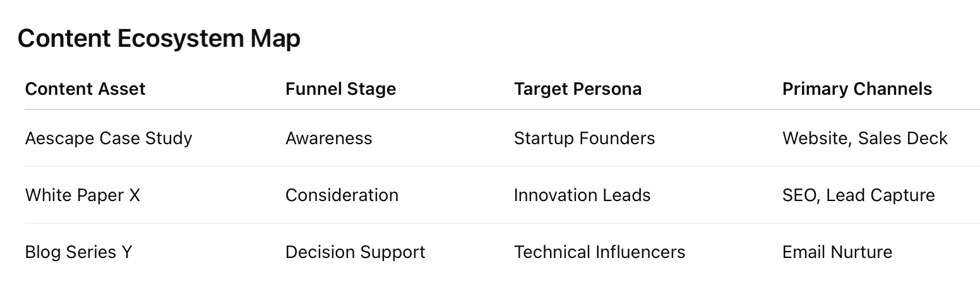Click the SEO, Lead Capture cell
The height and width of the screenshot is (301, 980).
[859, 195]
